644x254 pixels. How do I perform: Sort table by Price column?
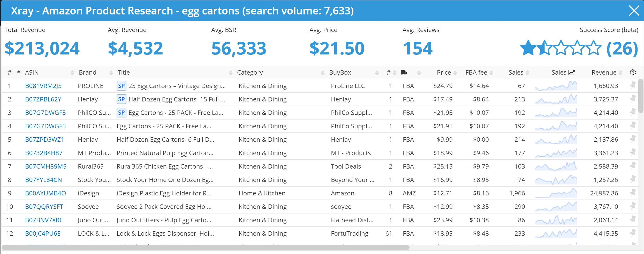444,73
